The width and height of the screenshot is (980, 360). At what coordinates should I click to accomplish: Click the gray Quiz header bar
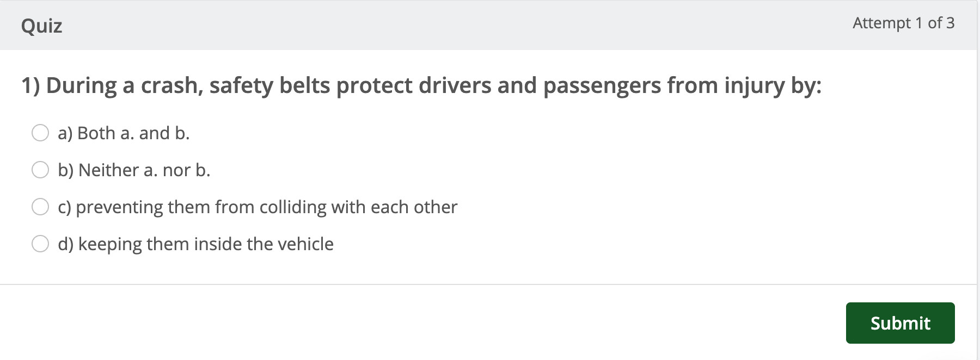pyautogui.click(x=488, y=26)
